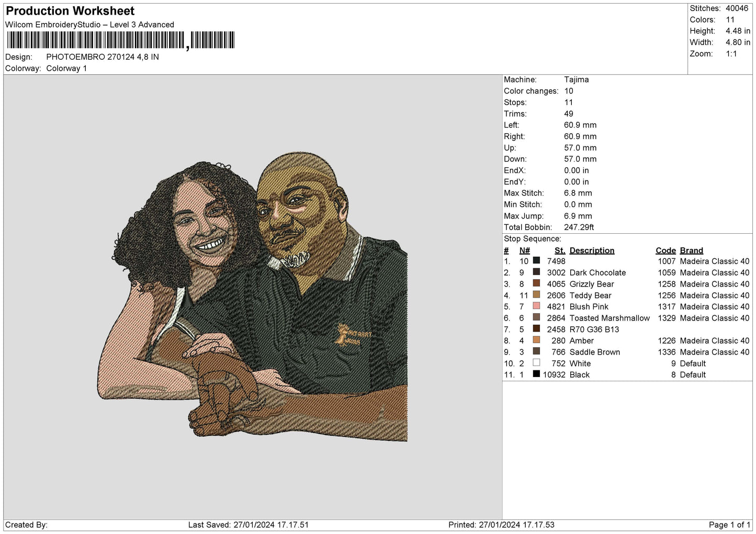Select the White color swatch
Image resolution: width=756 pixels, height=534 pixels.
(536, 363)
